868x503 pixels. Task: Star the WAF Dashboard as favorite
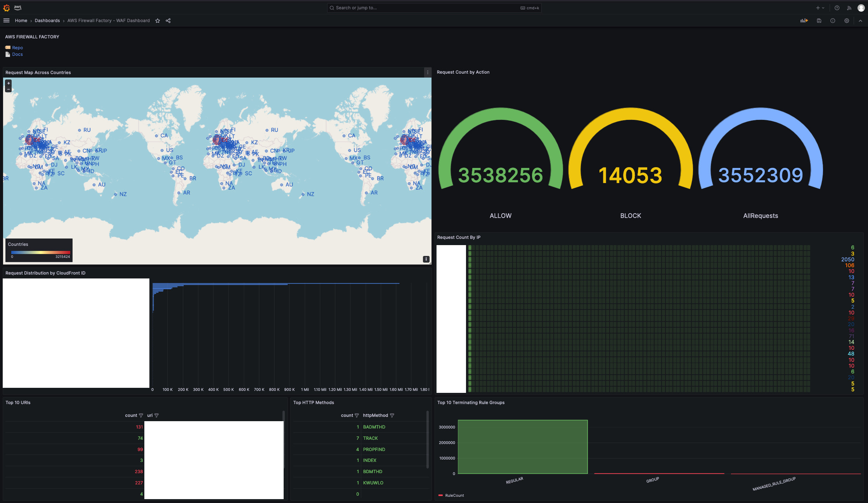[158, 21]
